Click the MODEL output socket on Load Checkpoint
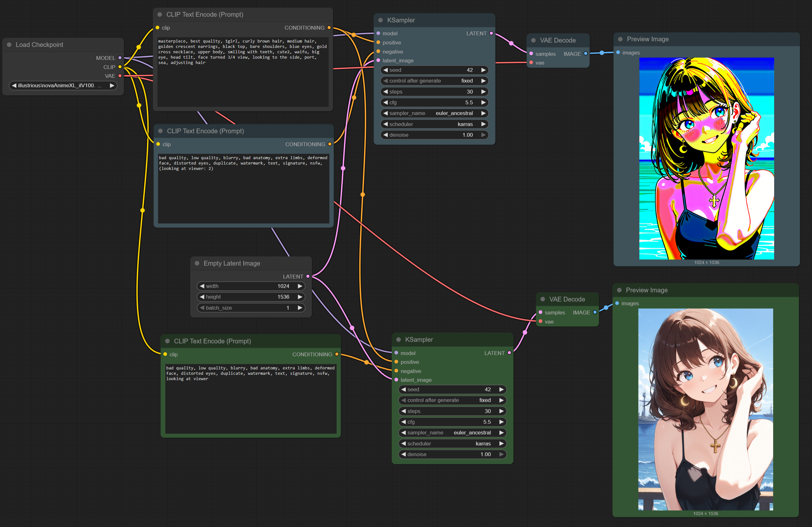The width and height of the screenshot is (812, 527). tap(120, 58)
